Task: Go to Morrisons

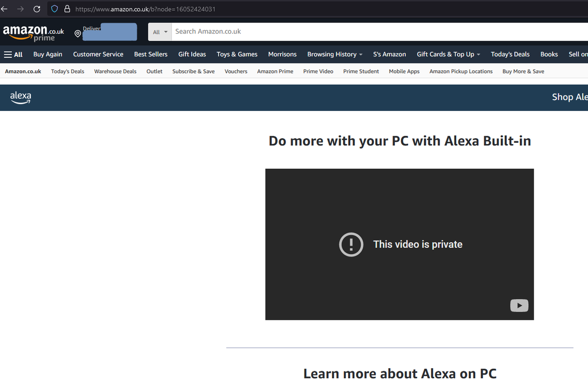Action: [282, 54]
